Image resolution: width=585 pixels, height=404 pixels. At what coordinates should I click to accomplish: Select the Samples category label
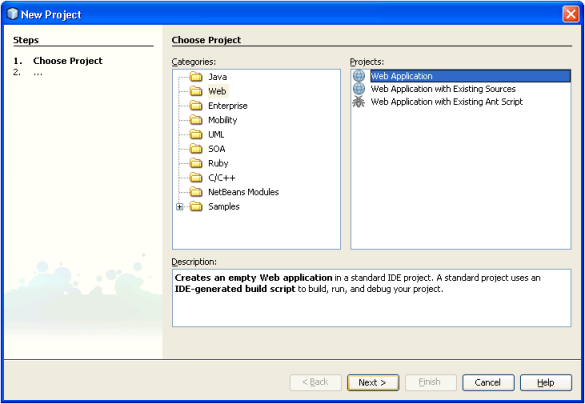point(224,207)
